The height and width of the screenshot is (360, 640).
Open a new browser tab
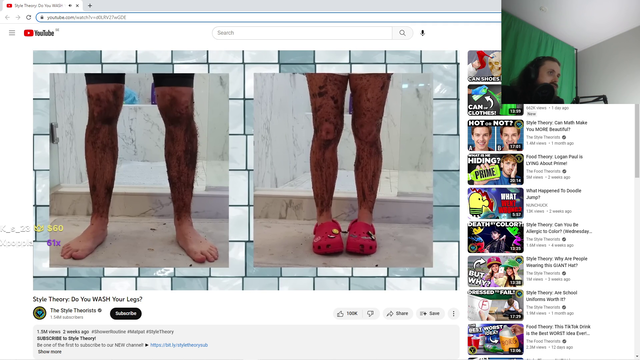pos(90,6)
